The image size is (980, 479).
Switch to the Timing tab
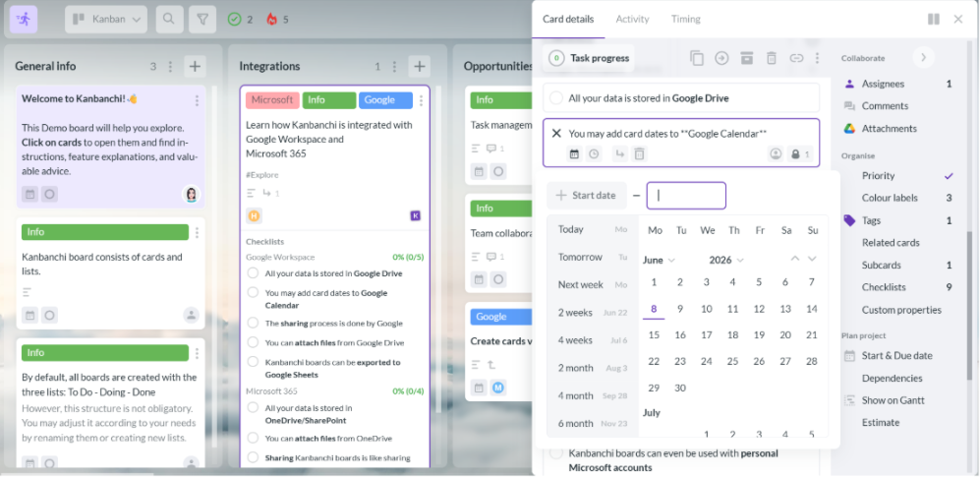tap(686, 19)
